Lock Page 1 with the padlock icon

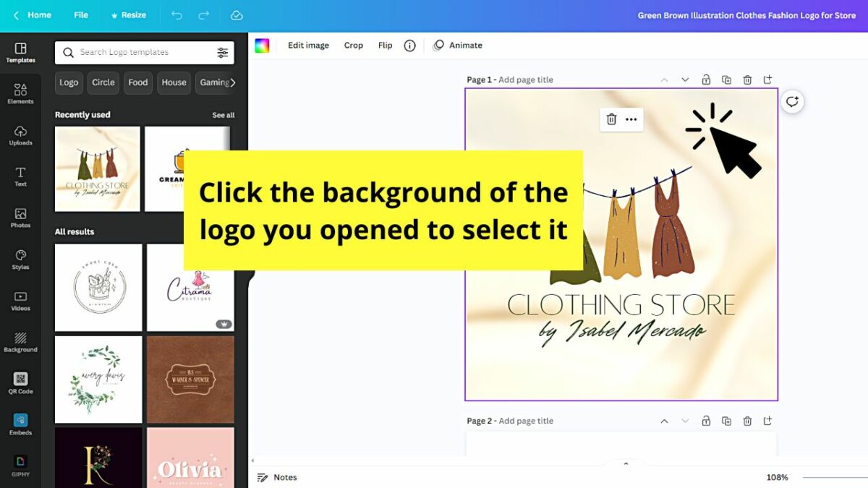(706, 80)
